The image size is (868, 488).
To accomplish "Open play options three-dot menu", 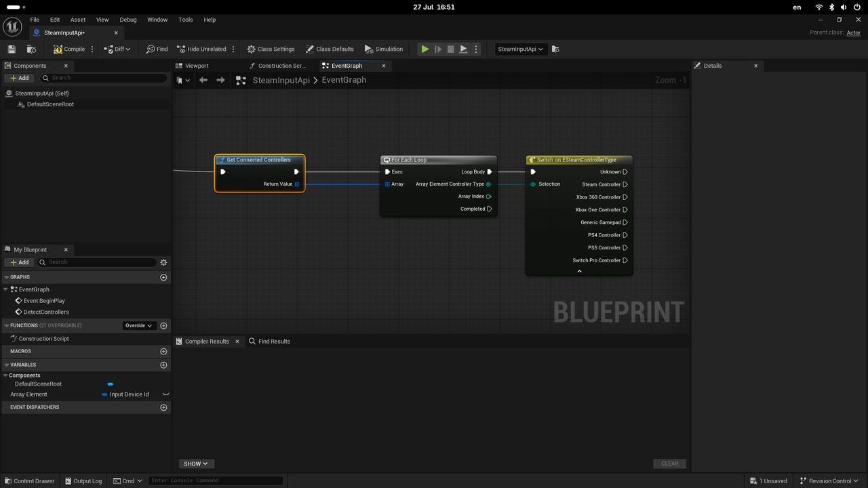I will 476,49.
